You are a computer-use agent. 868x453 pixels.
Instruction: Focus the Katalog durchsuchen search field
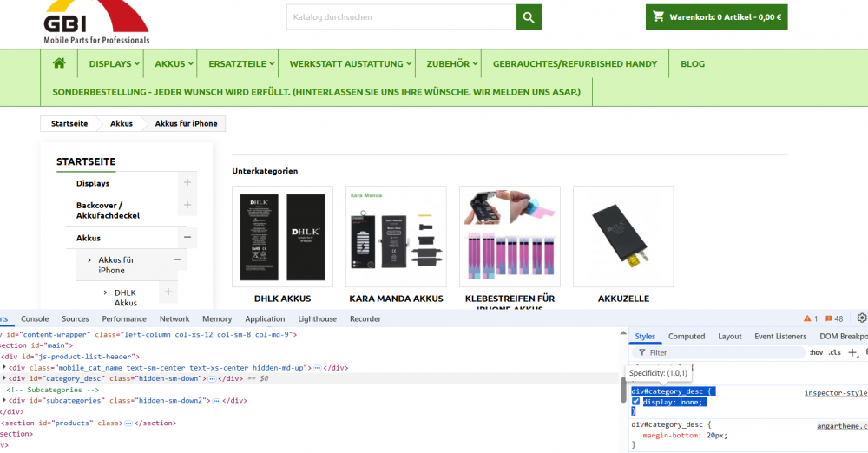pyautogui.click(x=401, y=17)
